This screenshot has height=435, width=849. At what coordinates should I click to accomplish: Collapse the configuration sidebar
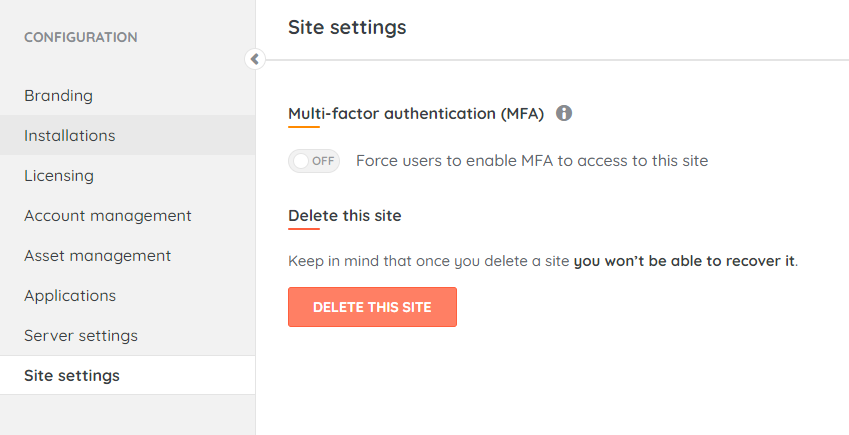click(x=254, y=59)
